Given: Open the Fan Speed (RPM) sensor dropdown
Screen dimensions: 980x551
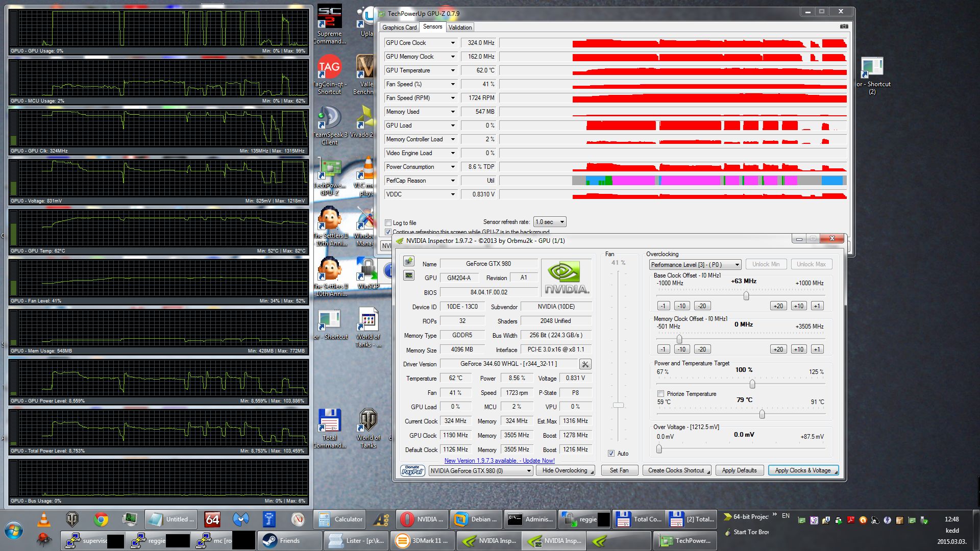Looking at the screenshot, I should [x=452, y=98].
